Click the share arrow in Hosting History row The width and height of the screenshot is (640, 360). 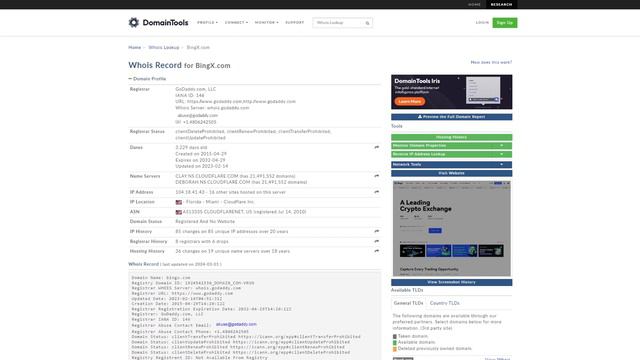[377, 251]
